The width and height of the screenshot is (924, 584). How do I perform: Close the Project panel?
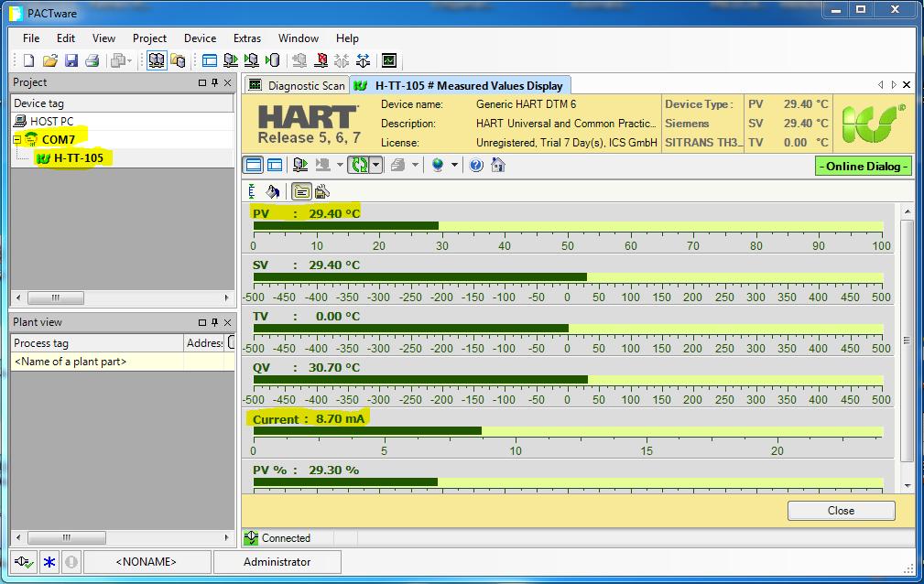pos(227,83)
